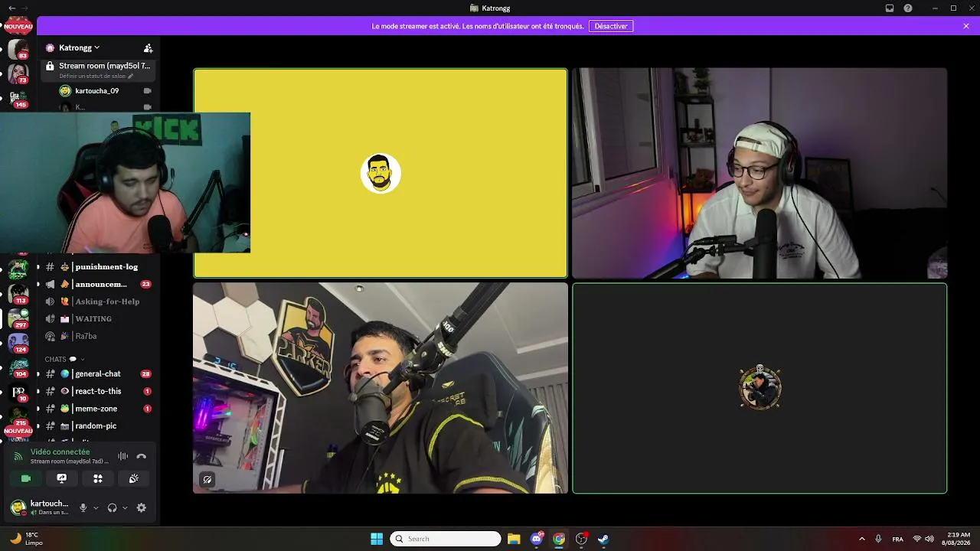Open the announcements channel with 23 badge

pyautogui.click(x=99, y=285)
